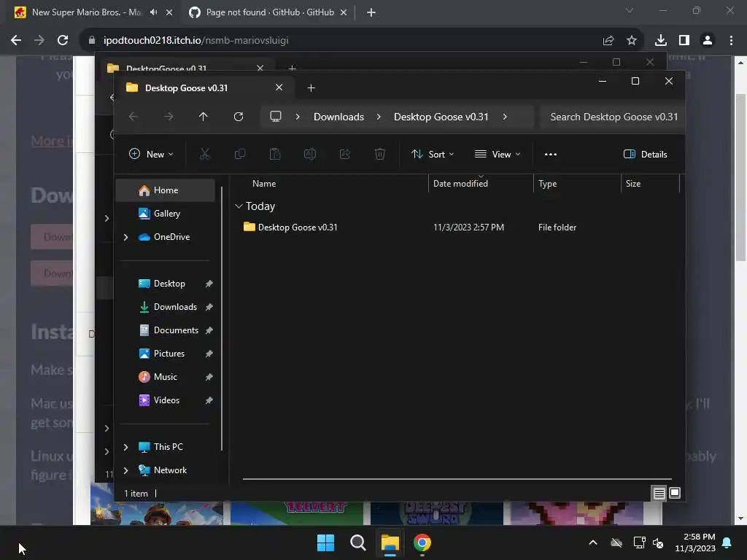Viewport: 747px width, 560px height.
Task: Add a new File Explorer tab
Action: (311, 88)
